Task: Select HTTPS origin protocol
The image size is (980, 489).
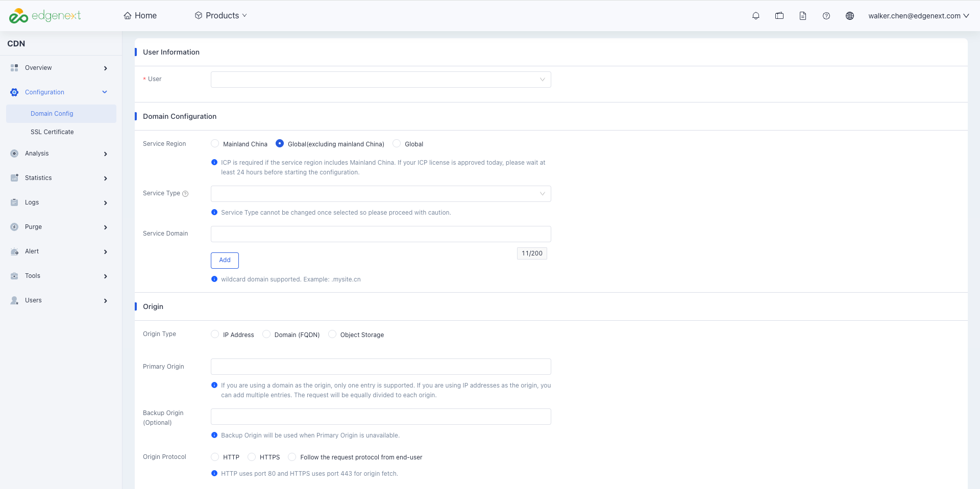Action: (x=252, y=457)
